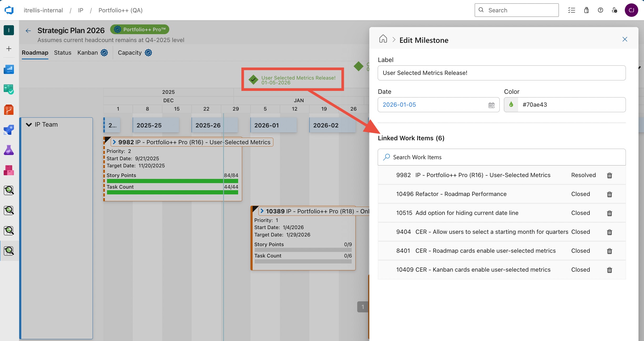The height and width of the screenshot is (341, 644).
Task: Click the green color swatch droplet
Action: (511, 105)
